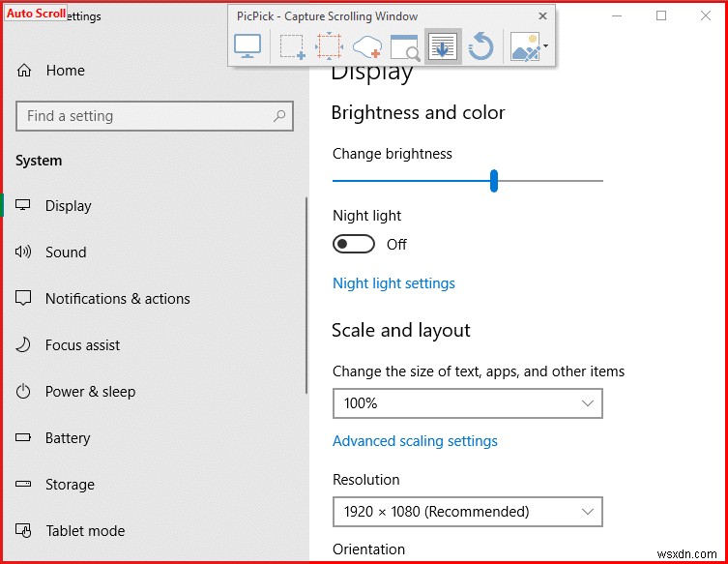Close the PicPick capture toolbar
This screenshot has height=564, width=728.
(542, 16)
